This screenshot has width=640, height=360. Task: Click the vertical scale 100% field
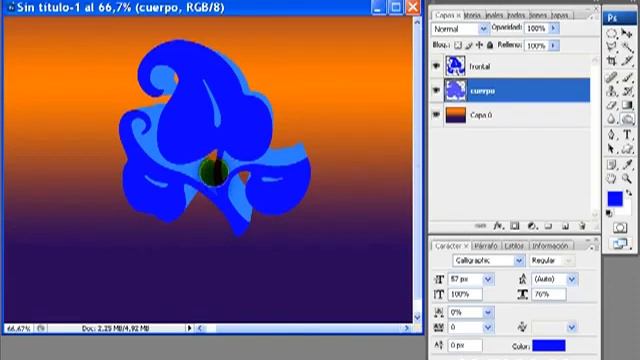point(465,294)
